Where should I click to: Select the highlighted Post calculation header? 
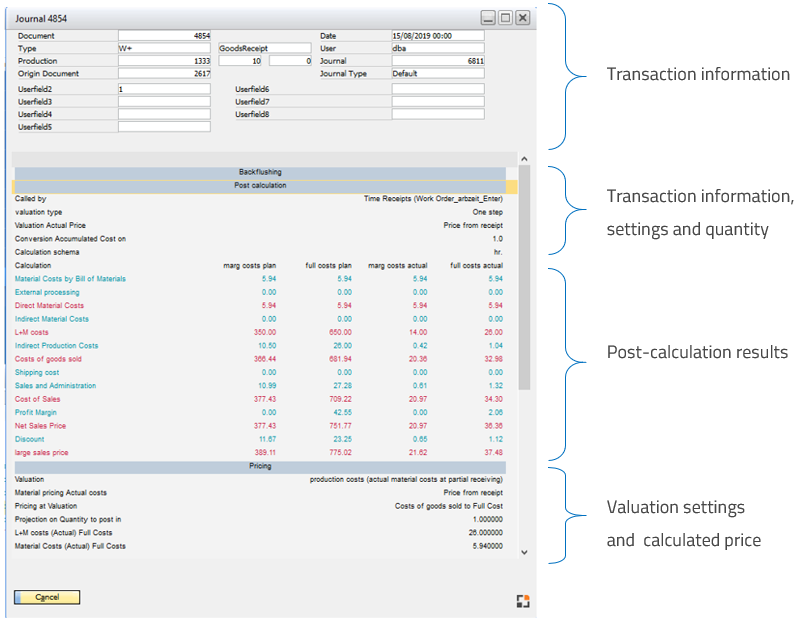pyautogui.click(x=261, y=185)
